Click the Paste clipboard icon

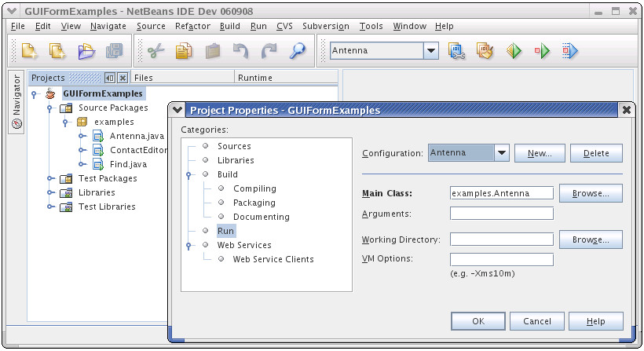pyautogui.click(x=212, y=51)
